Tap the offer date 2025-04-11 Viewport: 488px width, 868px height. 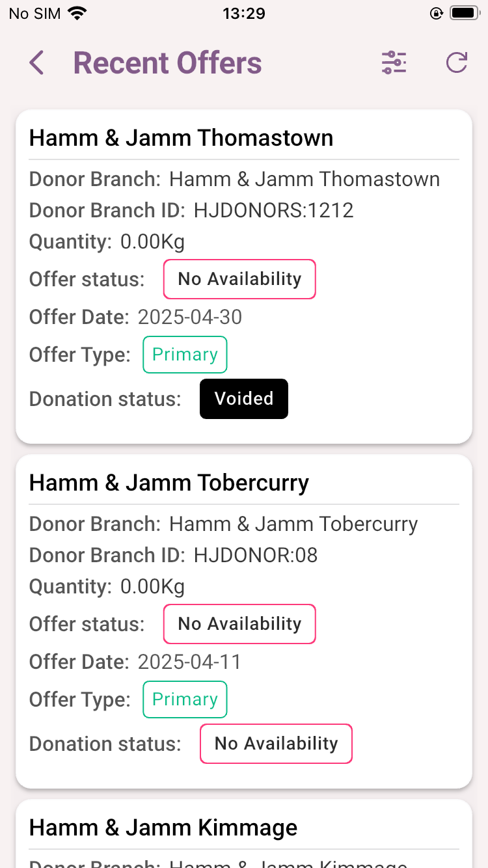pos(190,662)
